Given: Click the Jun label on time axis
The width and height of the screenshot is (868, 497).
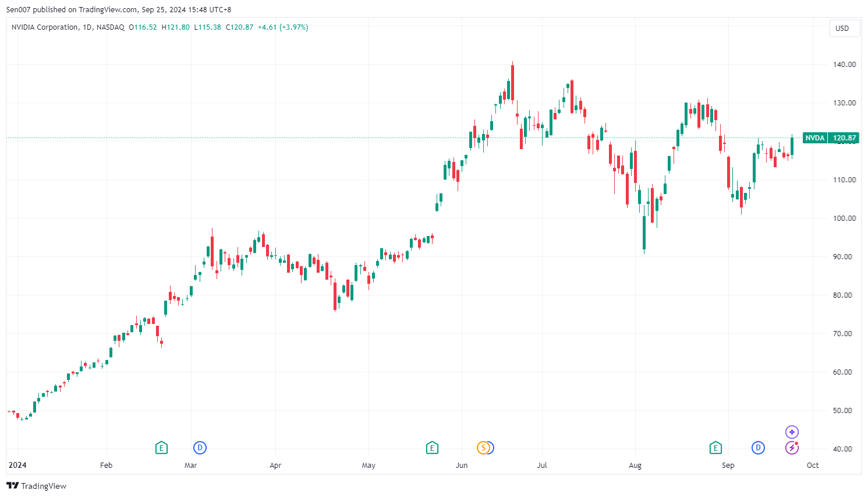Looking at the screenshot, I should point(462,465).
